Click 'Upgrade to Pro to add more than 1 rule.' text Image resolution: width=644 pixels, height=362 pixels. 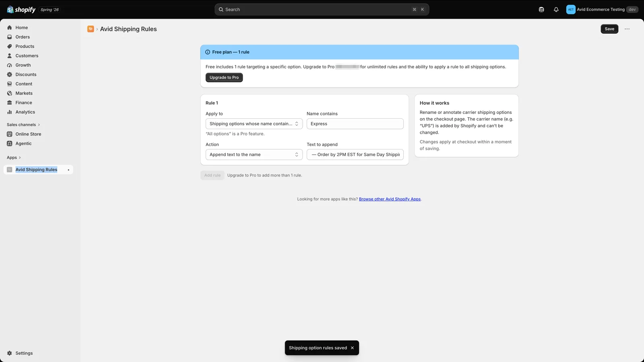tap(264, 175)
